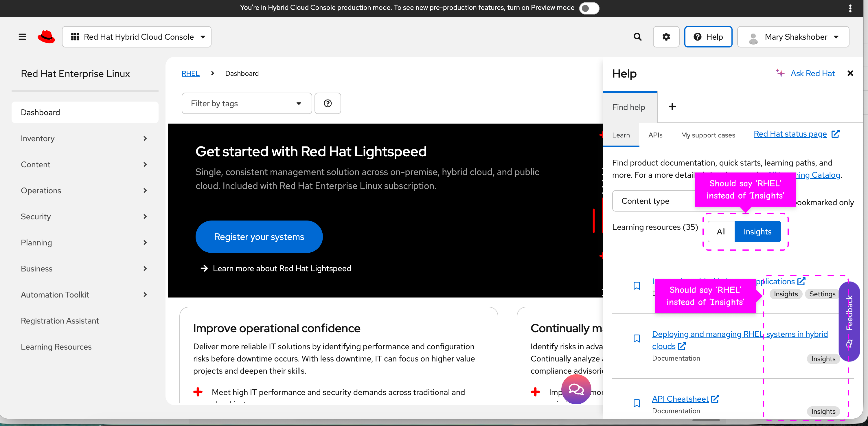Click the Register your systems button
Viewport: 868px width, 426px height.
pos(259,237)
